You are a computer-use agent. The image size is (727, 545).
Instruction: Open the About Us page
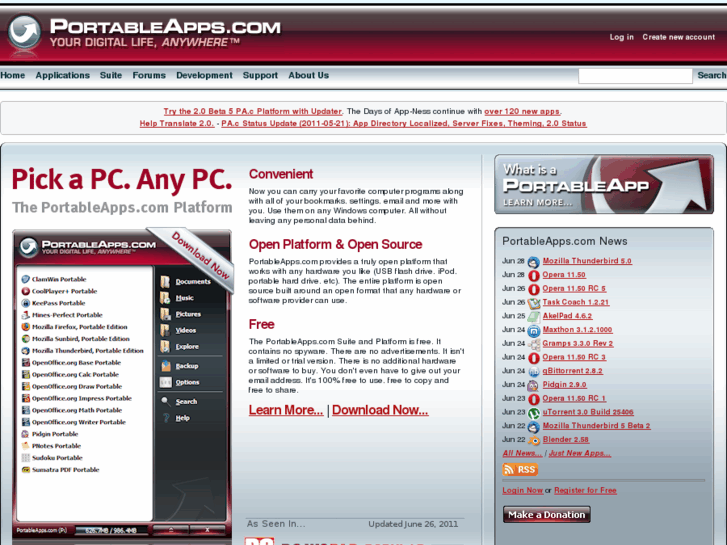coord(308,75)
